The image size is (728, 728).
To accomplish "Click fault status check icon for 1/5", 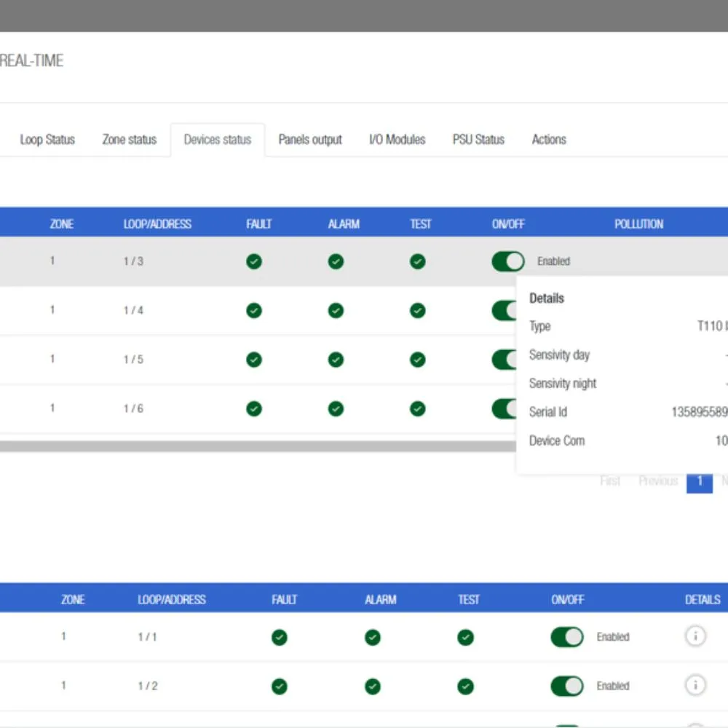I will [254, 360].
